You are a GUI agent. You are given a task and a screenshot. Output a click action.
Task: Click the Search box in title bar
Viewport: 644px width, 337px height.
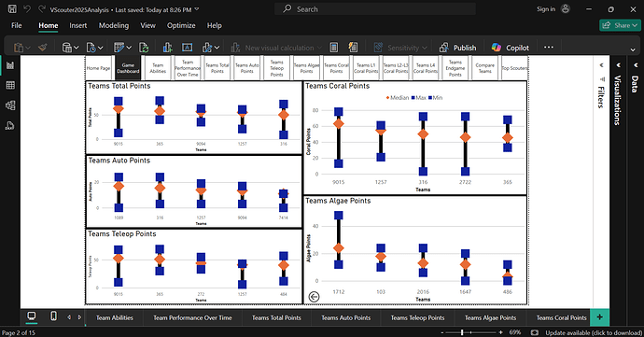(374, 9)
